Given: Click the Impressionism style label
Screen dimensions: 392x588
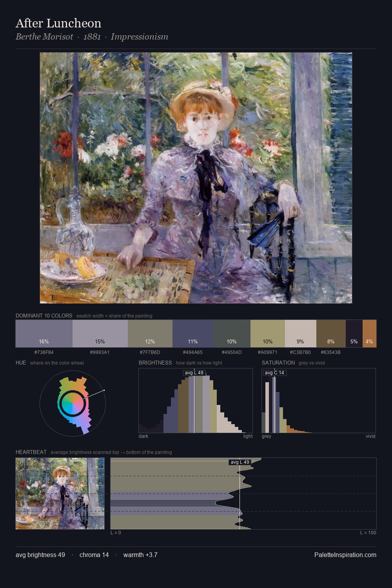Looking at the screenshot, I should coord(140,37).
